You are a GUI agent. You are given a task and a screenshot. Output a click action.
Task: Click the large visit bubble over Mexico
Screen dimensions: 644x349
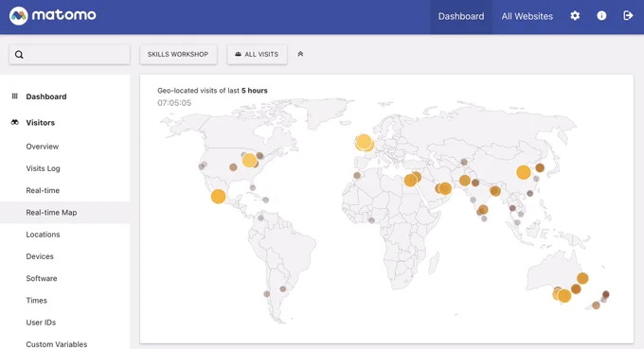point(218,196)
